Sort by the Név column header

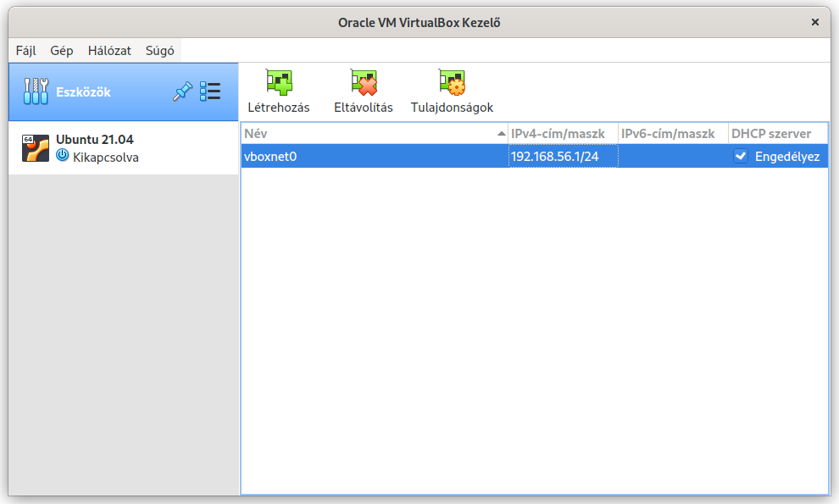tap(375, 134)
